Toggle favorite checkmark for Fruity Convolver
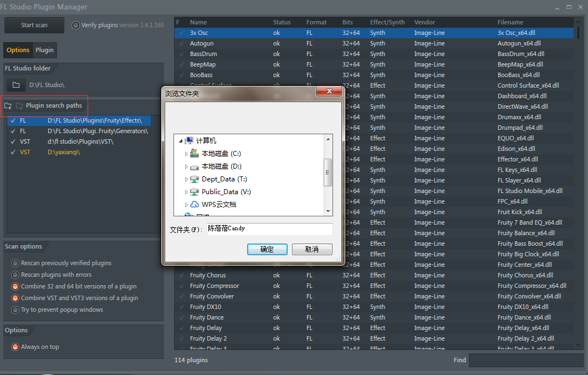The image size is (588, 375). [x=182, y=297]
